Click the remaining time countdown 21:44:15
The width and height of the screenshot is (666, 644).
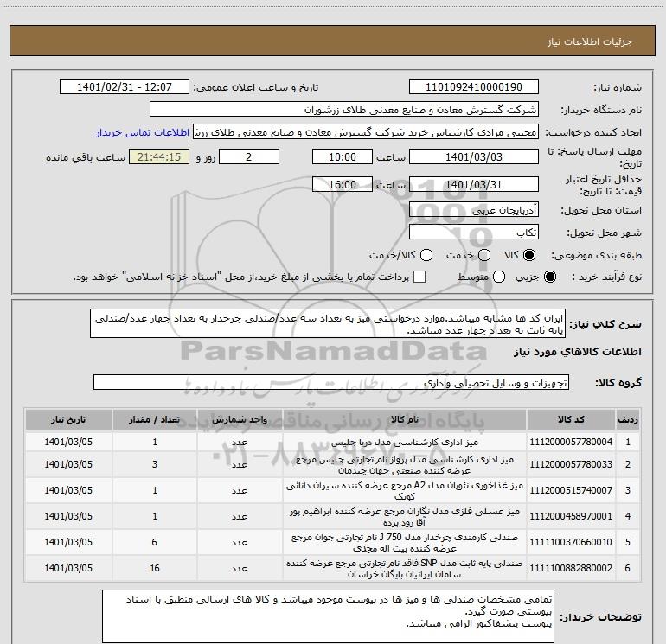(159, 156)
